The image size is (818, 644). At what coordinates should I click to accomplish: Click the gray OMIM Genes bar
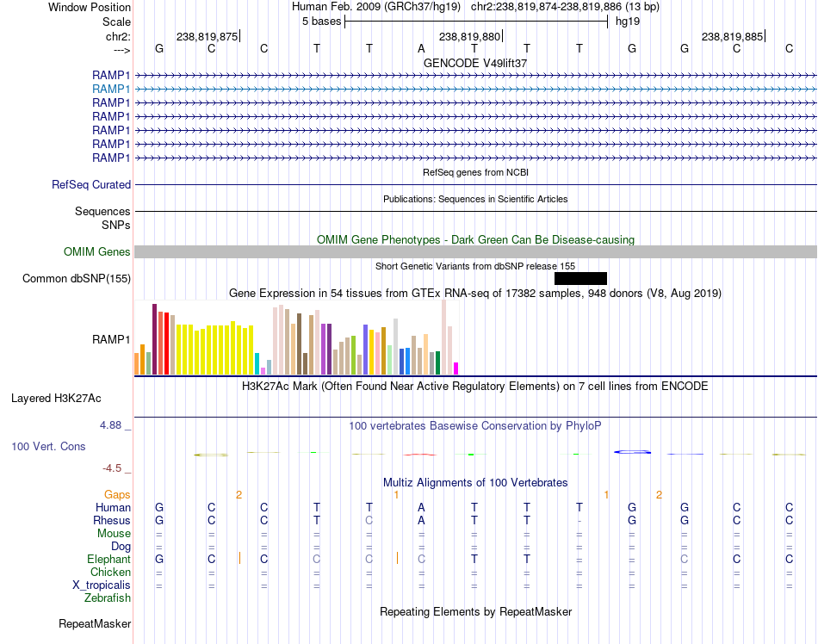476,252
